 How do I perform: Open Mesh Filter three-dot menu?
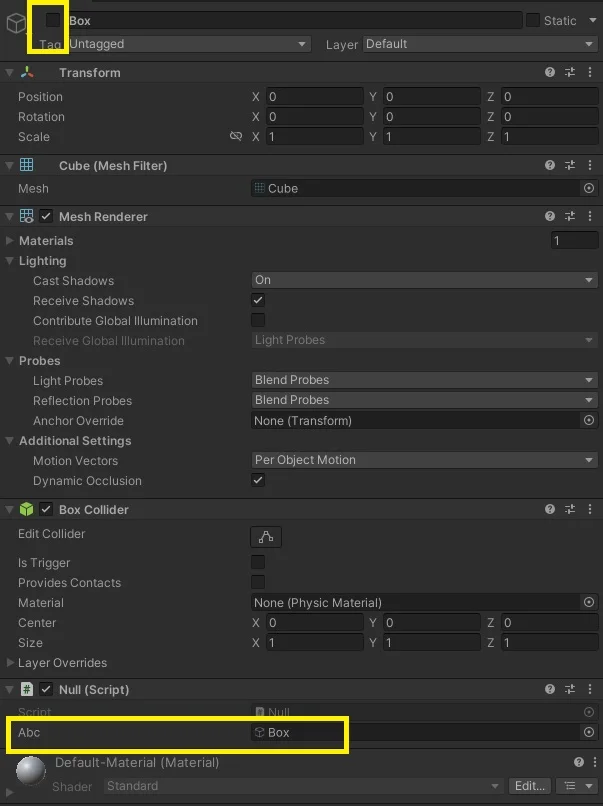[x=590, y=165]
